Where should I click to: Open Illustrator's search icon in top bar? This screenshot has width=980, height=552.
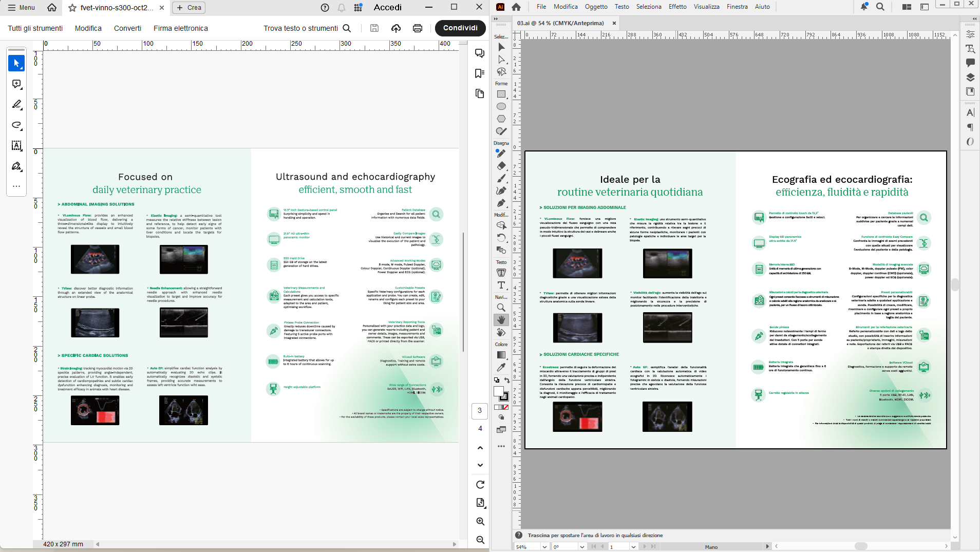[x=880, y=7]
